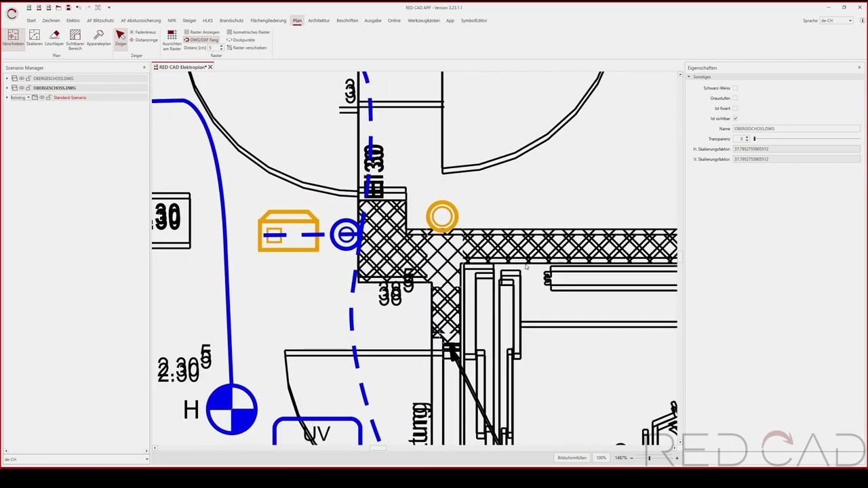868x488 pixels.
Task: Click the Transparenz slider
Action: point(807,139)
